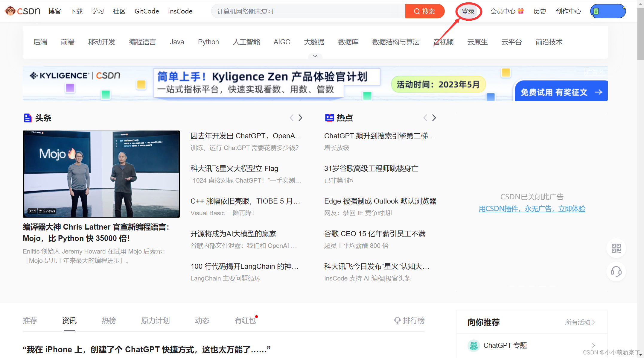Image resolution: width=644 pixels, height=358 pixels.
Task: Click the CSDN logo
Action: click(x=23, y=11)
